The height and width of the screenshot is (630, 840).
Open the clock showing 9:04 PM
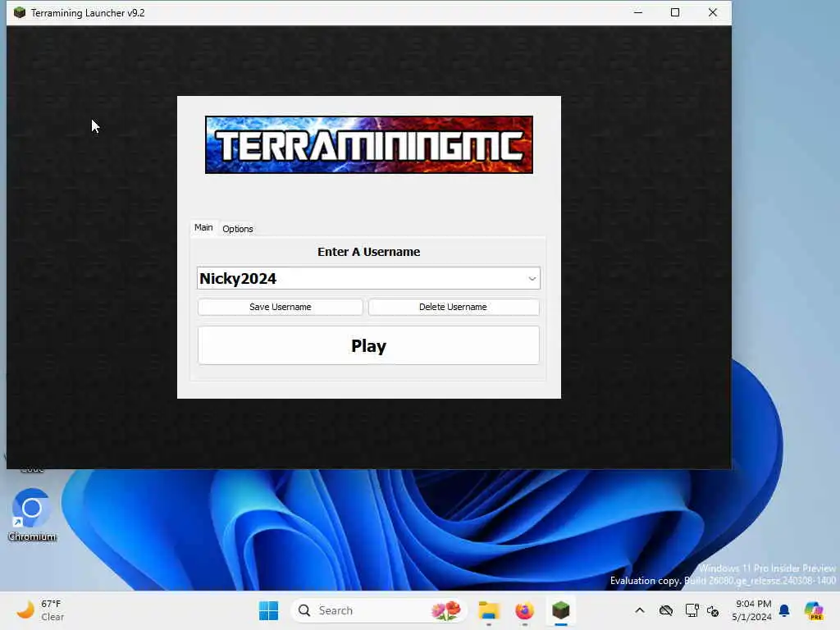click(751, 610)
